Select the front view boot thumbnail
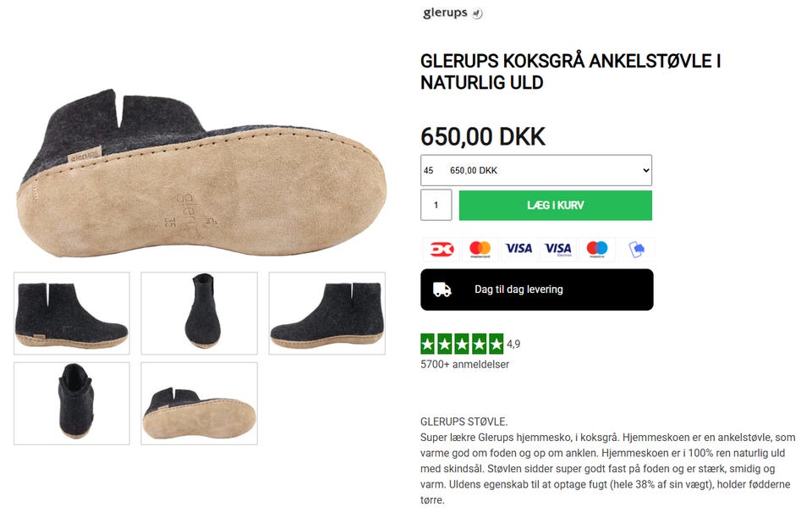Screen dimensions: 812x518 tap(200, 313)
